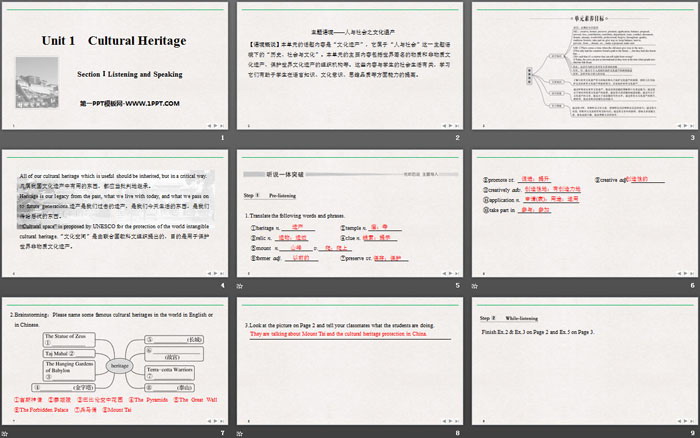Open slide 4 cultural heritage paragraph thumbnail
700x438 pixels.
click(x=115, y=212)
